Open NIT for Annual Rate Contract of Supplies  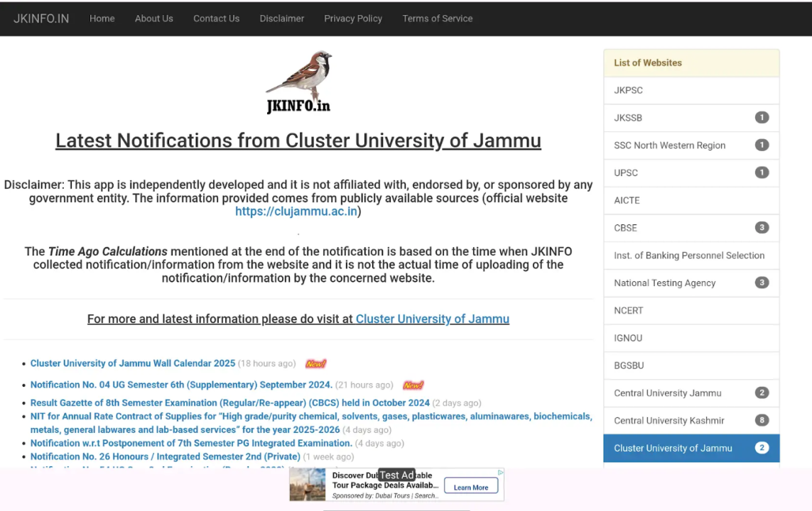point(310,423)
